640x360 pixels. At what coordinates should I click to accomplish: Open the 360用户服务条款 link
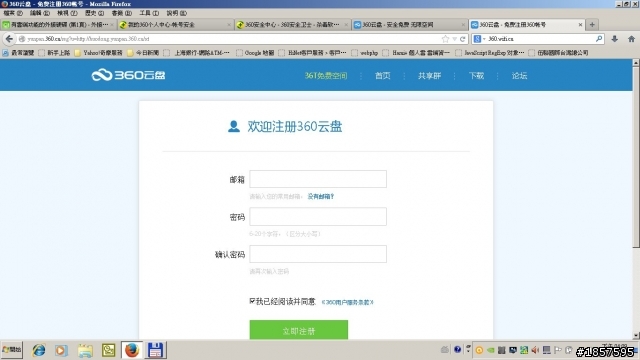pyautogui.click(x=347, y=302)
